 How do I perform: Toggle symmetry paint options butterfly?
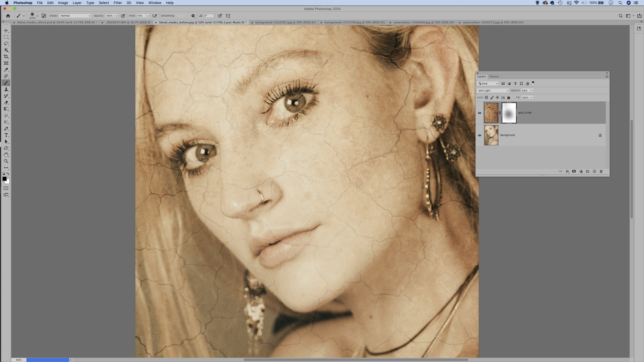tap(228, 16)
